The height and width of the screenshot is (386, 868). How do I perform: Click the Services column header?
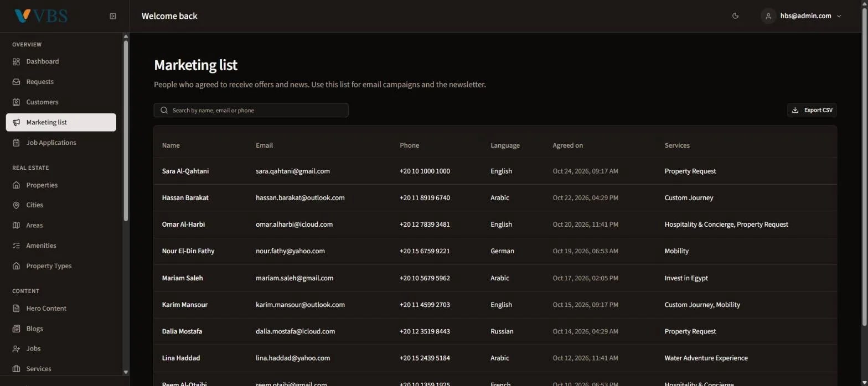pyautogui.click(x=677, y=145)
